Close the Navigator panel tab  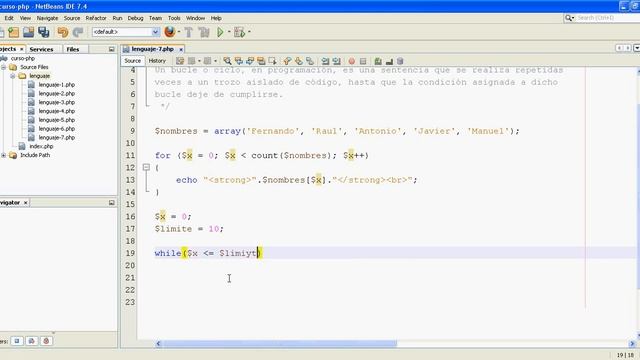(25, 202)
